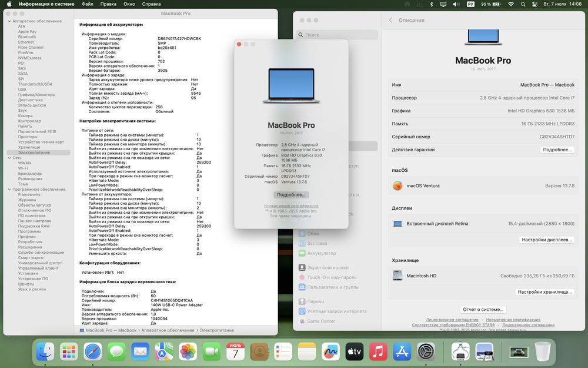Open Настройки хранилища button
Screen dimensions: 588x368
coord(545,292)
